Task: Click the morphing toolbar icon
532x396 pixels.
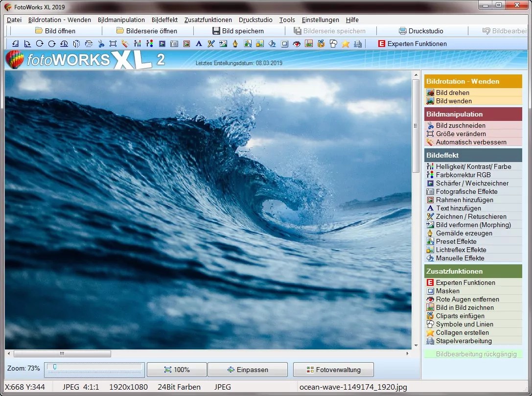Action: [223, 44]
